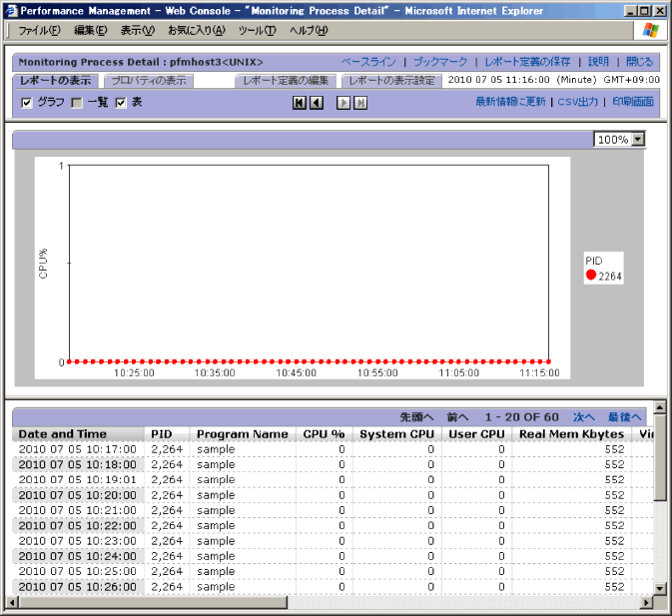Click the last-record navigation icon
This screenshot has width=672, height=616.
tap(360, 103)
